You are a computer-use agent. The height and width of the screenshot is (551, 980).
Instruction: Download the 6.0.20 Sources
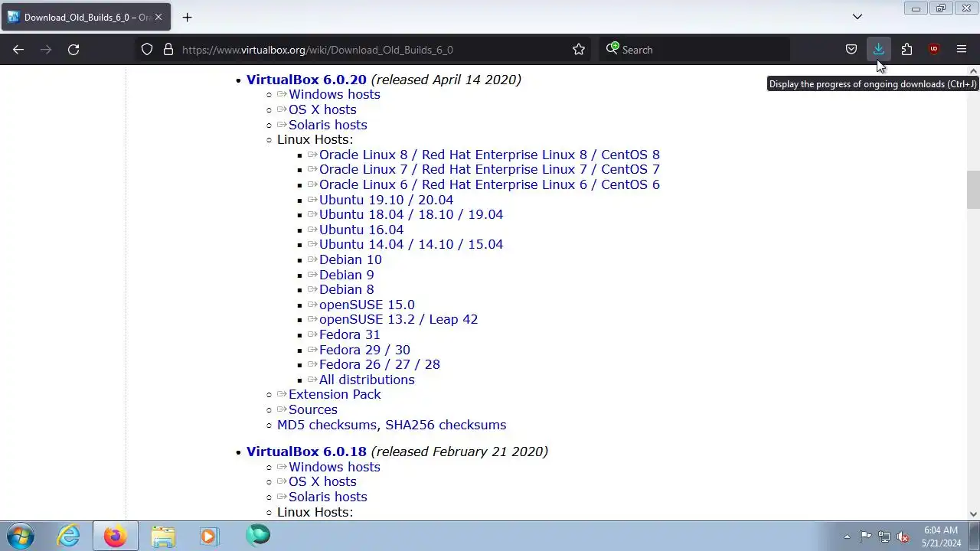pos(312,409)
